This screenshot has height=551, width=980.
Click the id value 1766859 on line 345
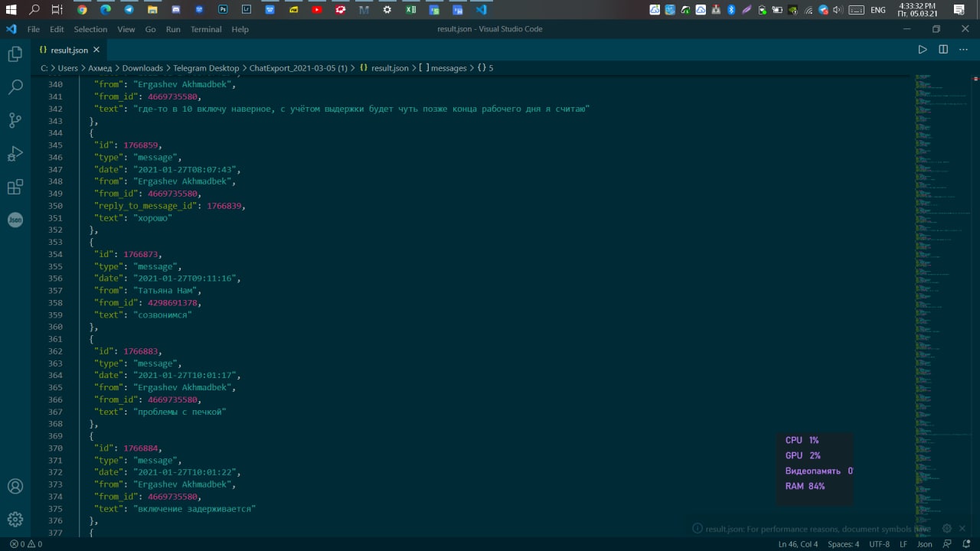(142, 145)
